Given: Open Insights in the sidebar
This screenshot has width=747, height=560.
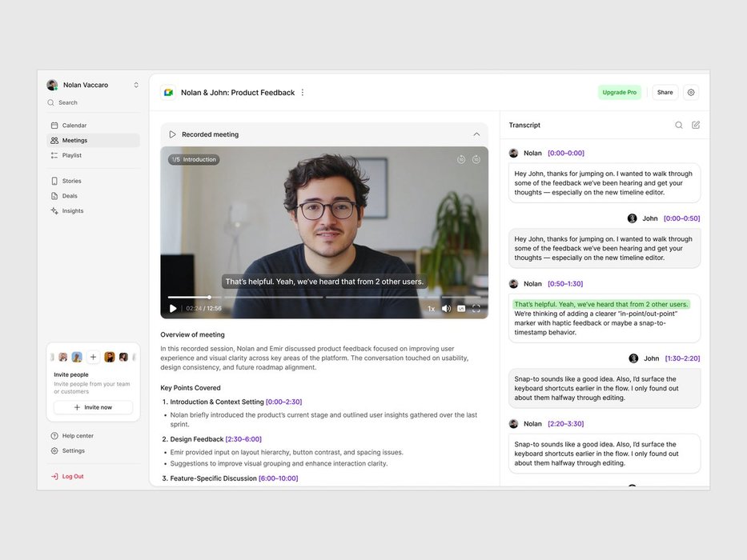Looking at the screenshot, I should (94, 211).
